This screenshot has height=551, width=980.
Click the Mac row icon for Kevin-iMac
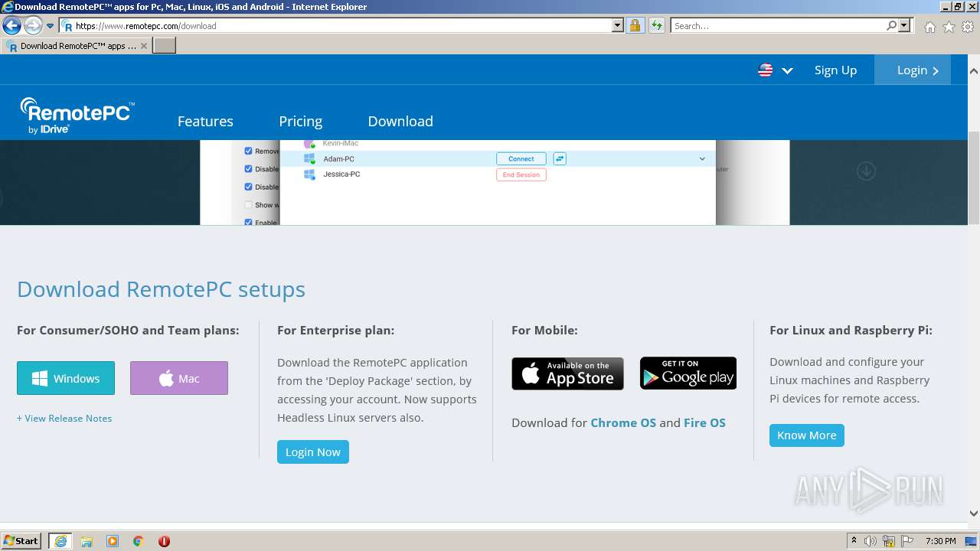click(309, 143)
